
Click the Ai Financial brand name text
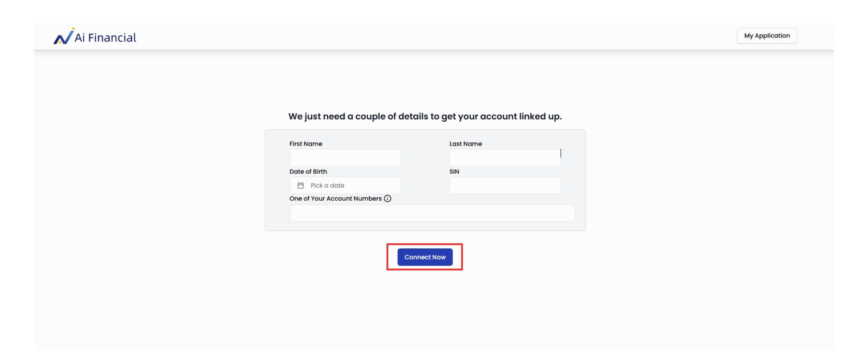[x=105, y=38]
